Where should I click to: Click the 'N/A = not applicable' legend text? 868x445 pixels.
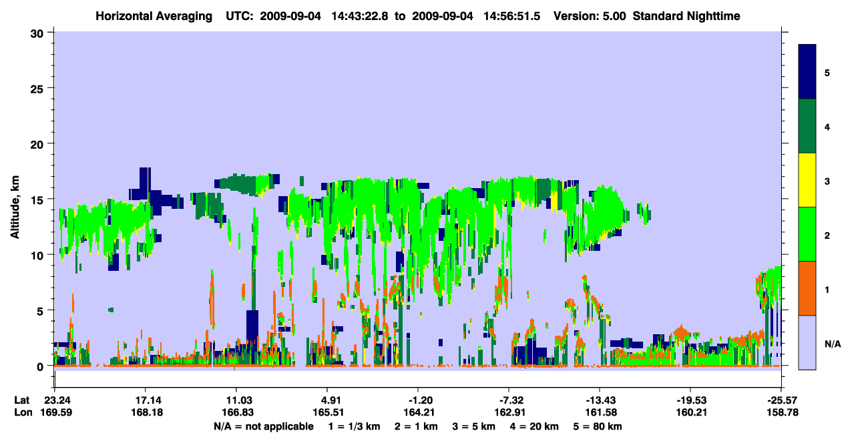[263, 426]
